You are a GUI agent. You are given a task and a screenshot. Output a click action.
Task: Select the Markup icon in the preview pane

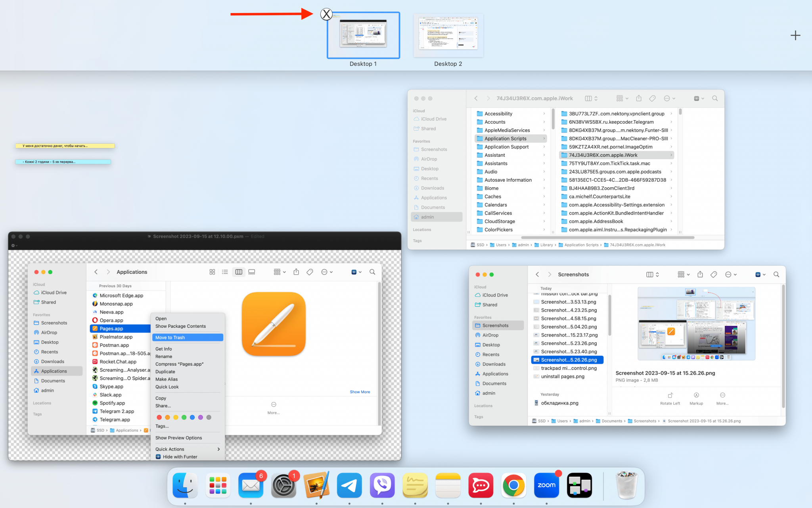pos(696,394)
